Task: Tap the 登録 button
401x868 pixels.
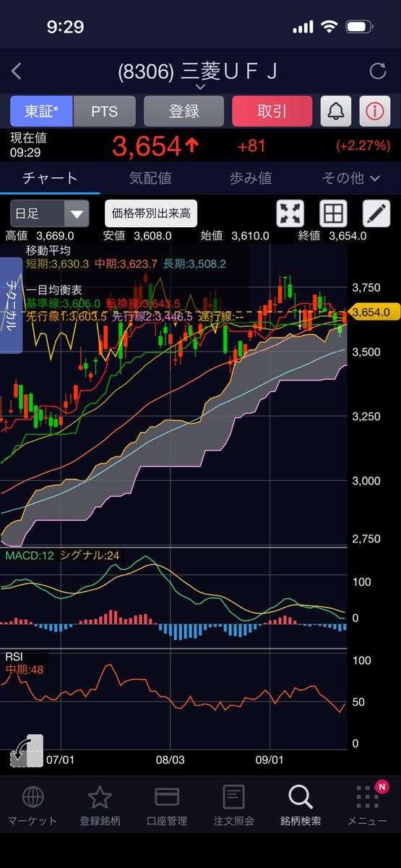Action: [x=184, y=111]
